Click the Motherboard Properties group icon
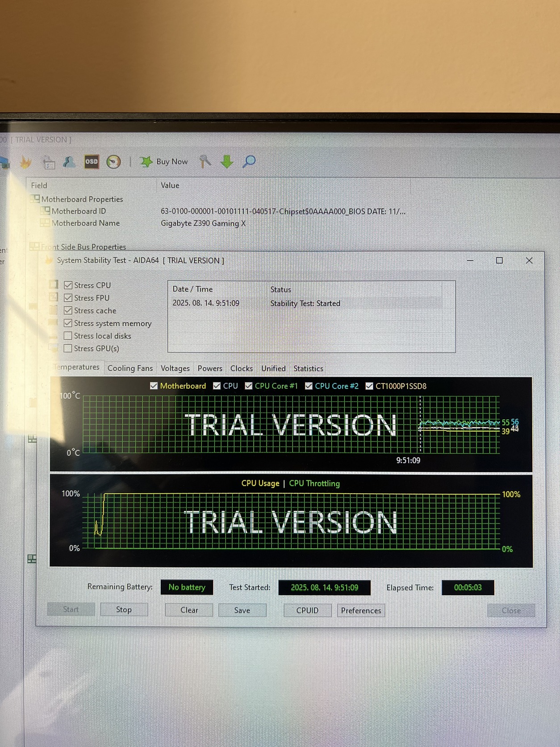Image resolution: width=560 pixels, height=747 pixels. (35, 199)
